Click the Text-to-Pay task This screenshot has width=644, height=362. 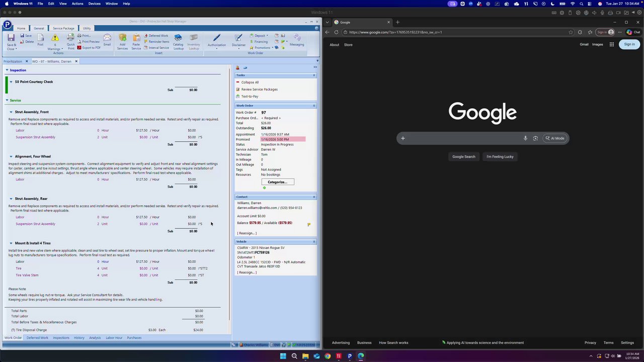250,97
